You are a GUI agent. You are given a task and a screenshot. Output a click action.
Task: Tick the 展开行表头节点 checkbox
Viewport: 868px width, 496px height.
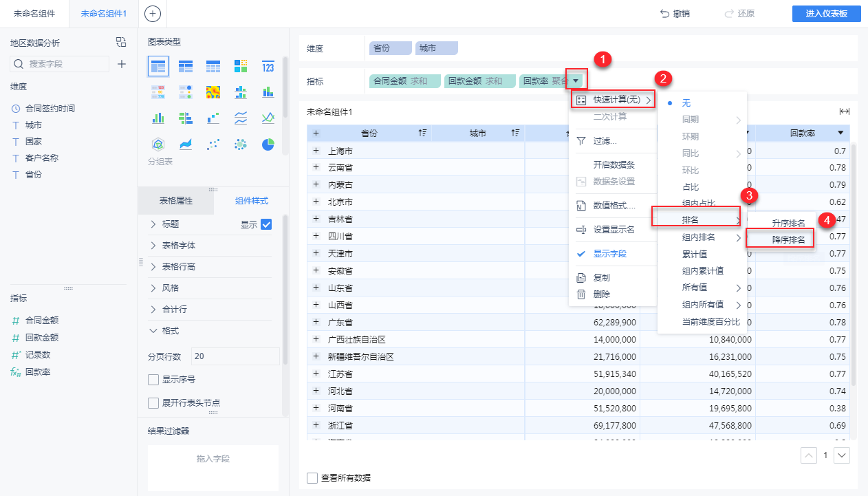(x=153, y=402)
